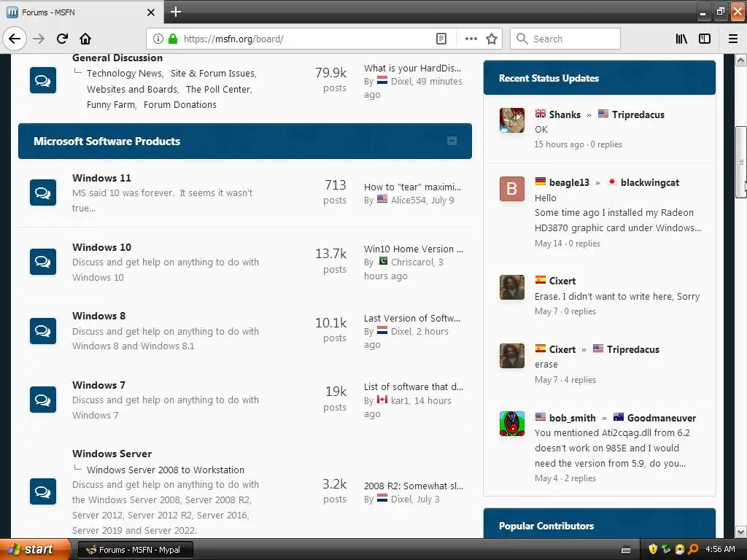Open blackwingcat's profile link
Screen dimensions: 747x560
[x=650, y=182]
